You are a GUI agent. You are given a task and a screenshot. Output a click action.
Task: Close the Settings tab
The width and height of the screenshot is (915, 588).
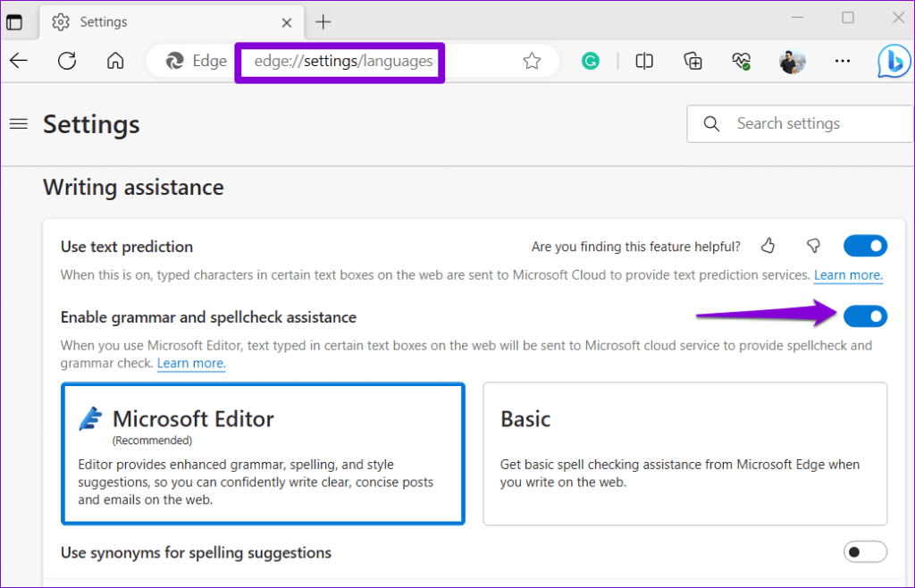pyautogui.click(x=287, y=22)
